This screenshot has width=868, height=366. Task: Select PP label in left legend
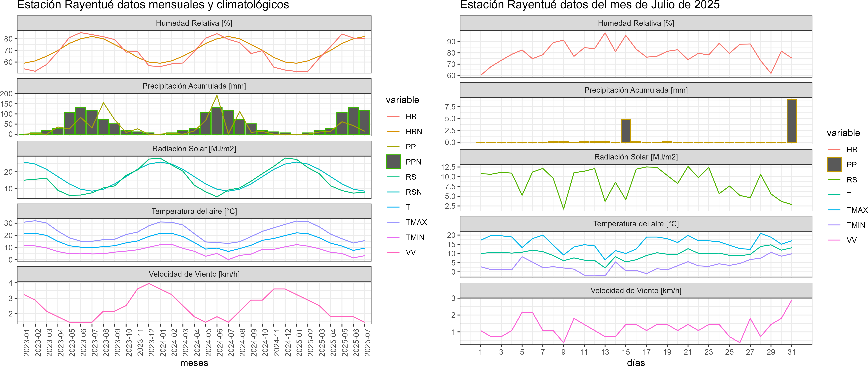[411, 147]
